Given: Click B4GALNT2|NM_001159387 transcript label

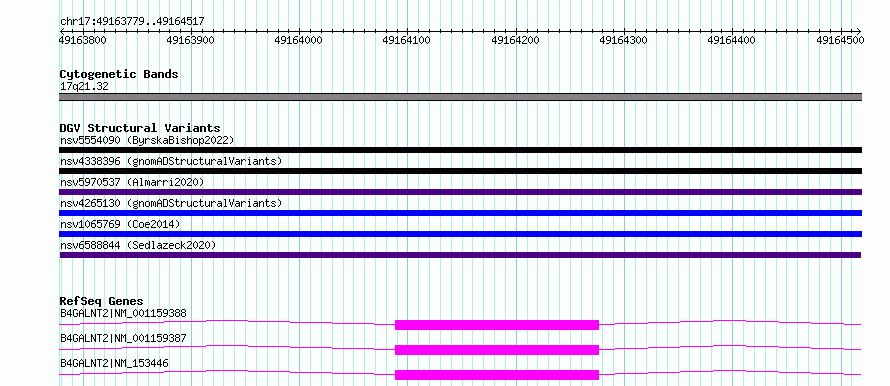Looking at the screenshot, I should pyautogui.click(x=123, y=338).
